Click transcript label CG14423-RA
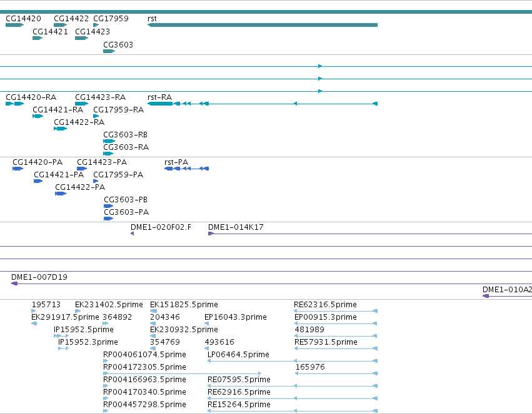This screenshot has width=532, height=414. [x=101, y=97]
